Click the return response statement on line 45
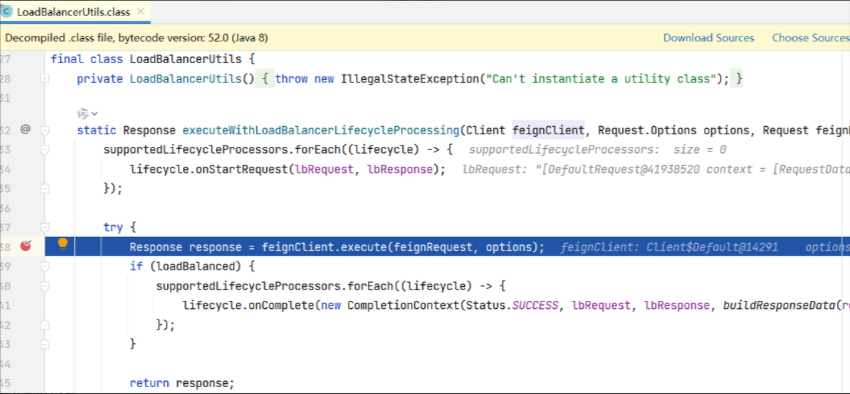 point(182,383)
